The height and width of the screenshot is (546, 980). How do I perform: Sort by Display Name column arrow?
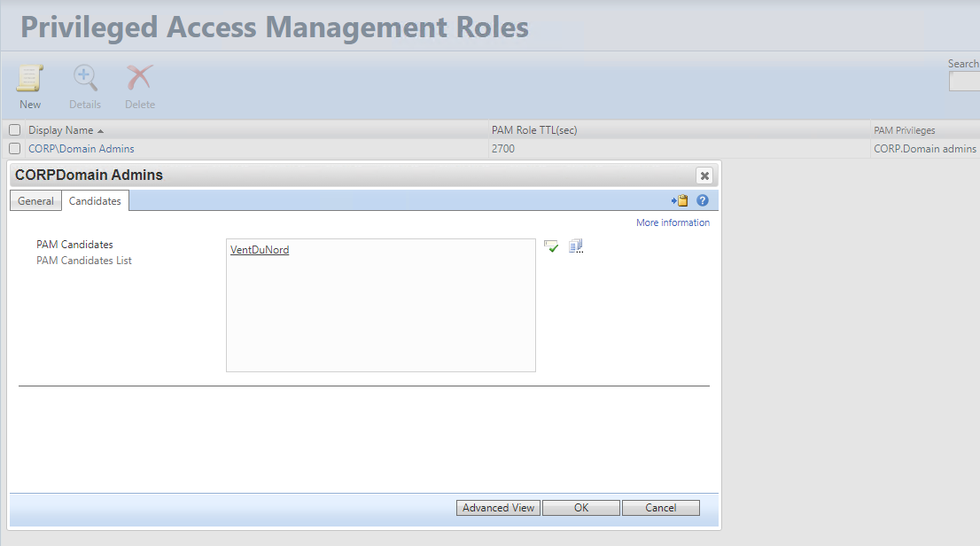[100, 131]
